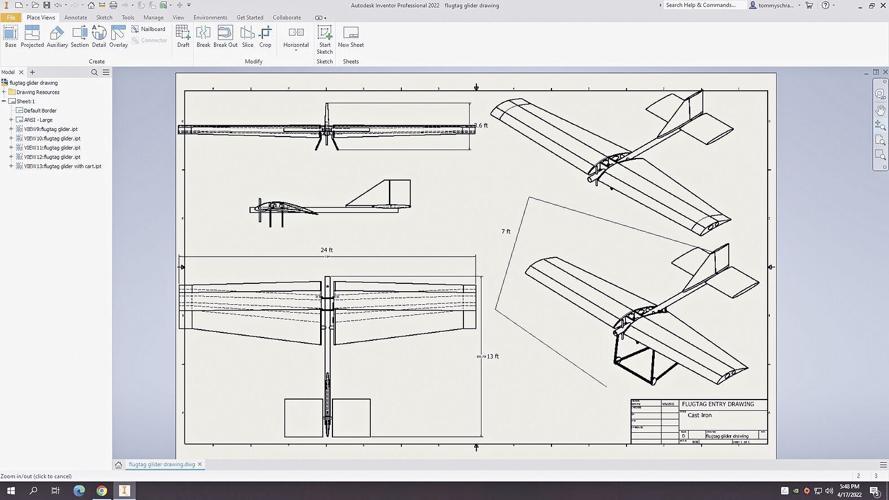Screen dimensions: 889x500
Task: Open Chrome from the Windows taskbar
Action: point(102,491)
